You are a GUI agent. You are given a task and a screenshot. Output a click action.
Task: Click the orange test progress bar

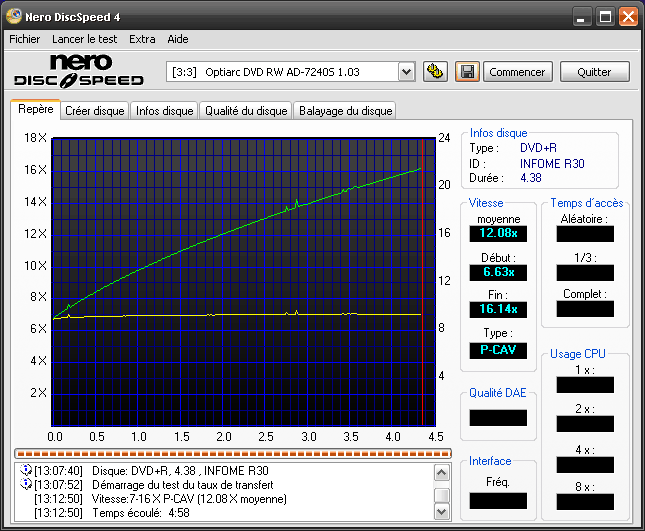click(233, 454)
